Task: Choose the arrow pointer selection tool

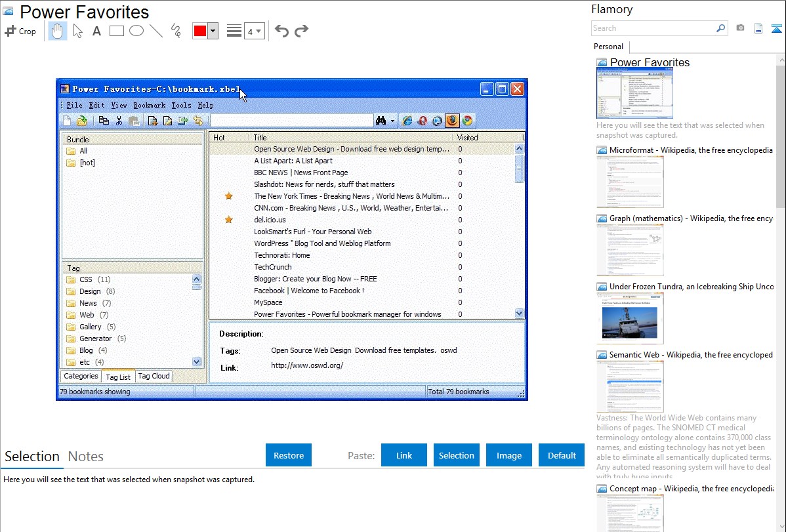Action: [77, 31]
